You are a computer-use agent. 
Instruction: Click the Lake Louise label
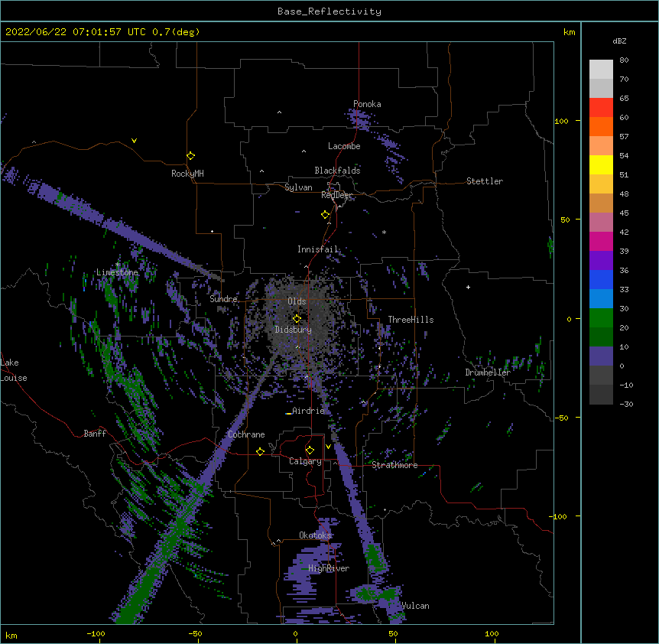coord(14,370)
